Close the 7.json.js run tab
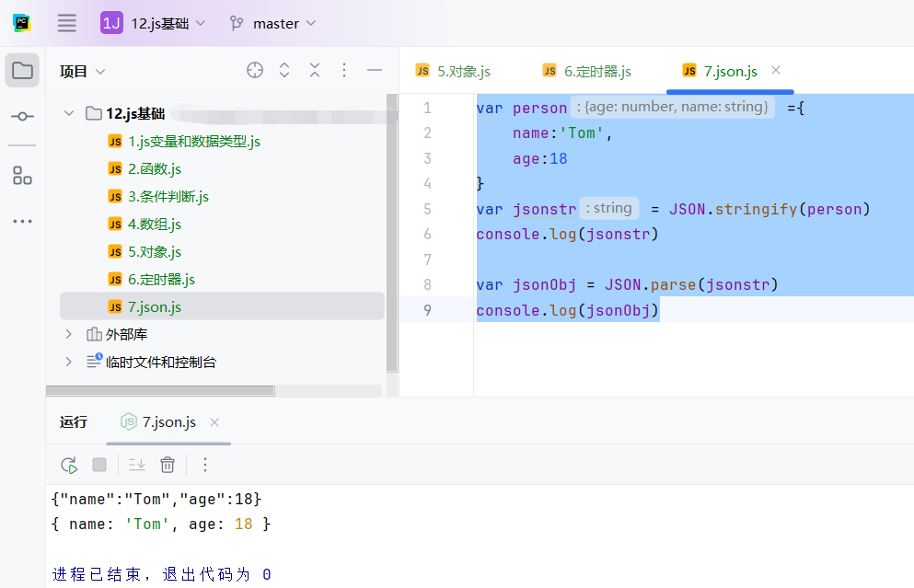Viewport: 914px width, 588px height. point(214,422)
